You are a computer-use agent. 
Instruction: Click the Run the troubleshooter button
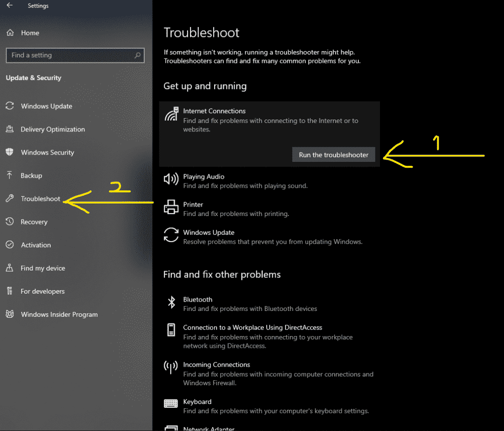tap(333, 154)
